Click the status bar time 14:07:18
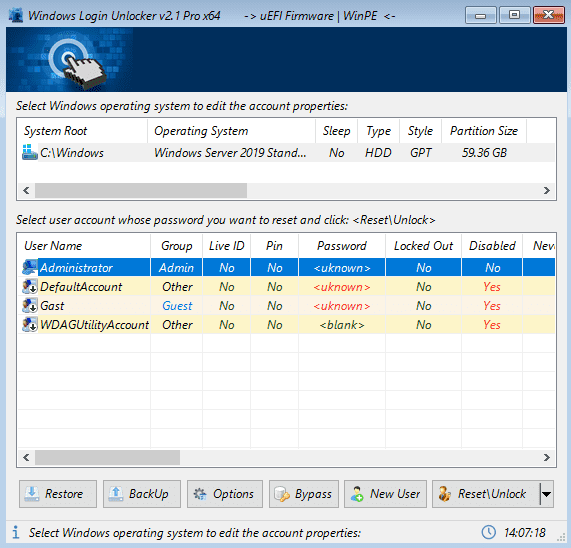 (525, 533)
